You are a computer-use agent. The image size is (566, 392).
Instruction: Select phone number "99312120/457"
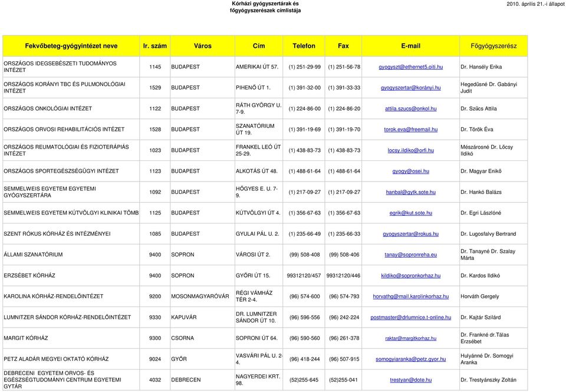tap(304, 275)
